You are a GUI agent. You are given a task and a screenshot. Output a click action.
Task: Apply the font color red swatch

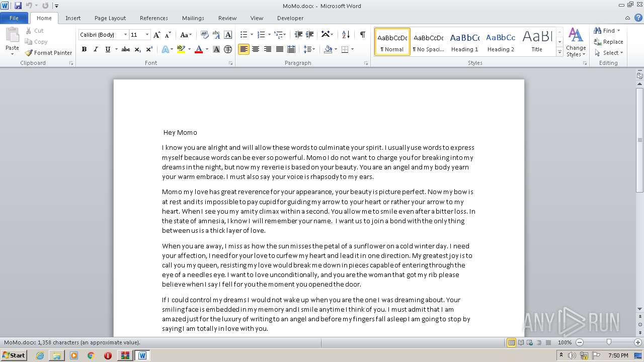[199, 49]
